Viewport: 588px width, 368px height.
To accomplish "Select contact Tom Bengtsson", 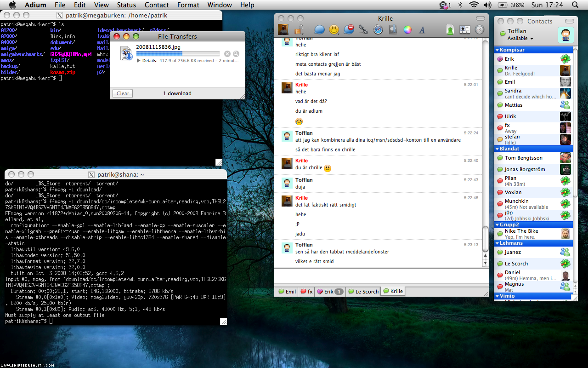I will [533, 158].
